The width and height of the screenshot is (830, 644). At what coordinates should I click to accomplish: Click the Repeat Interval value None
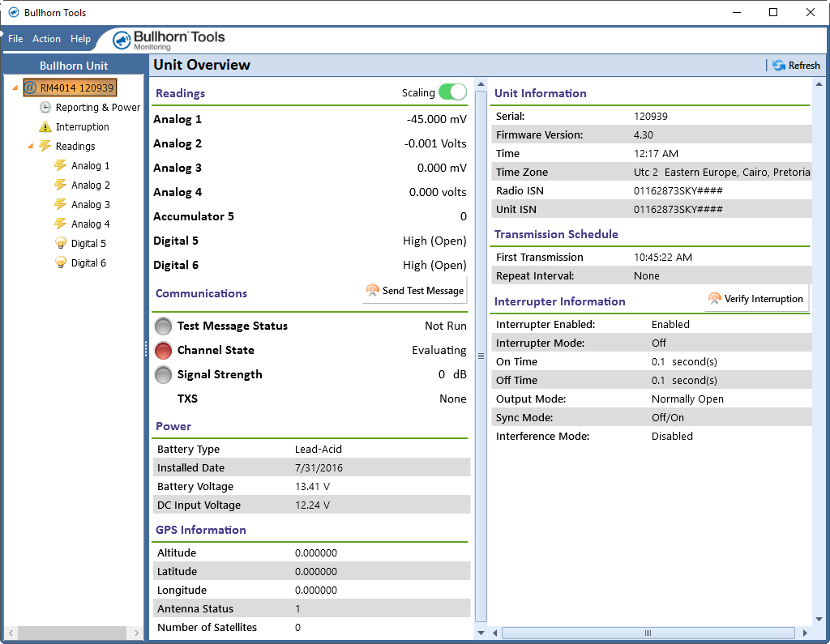pos(646,275)
